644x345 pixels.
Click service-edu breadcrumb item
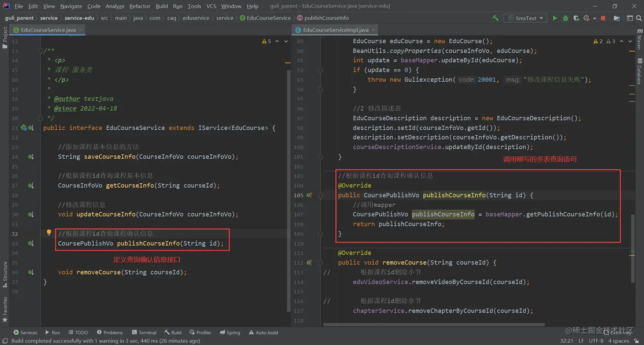tap(79, 18)
